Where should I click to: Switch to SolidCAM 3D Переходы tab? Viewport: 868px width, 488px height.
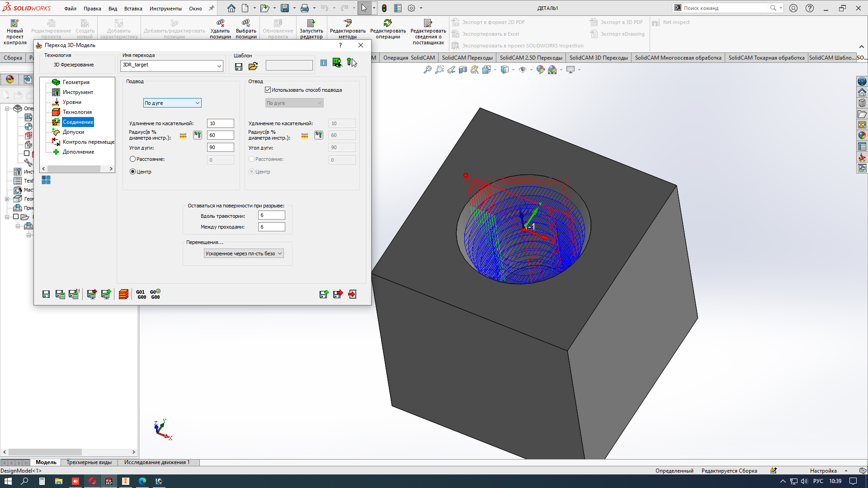click(598, 58)
